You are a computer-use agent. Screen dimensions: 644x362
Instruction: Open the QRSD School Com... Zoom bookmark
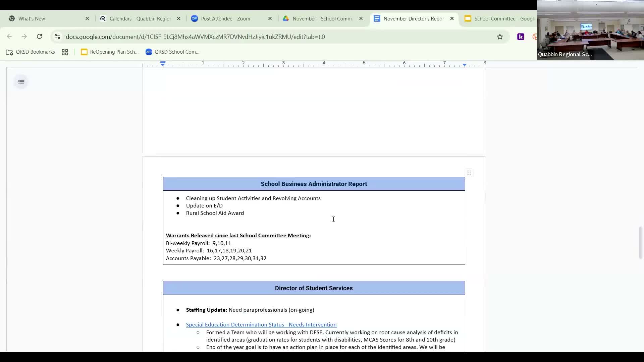(172, 52)
